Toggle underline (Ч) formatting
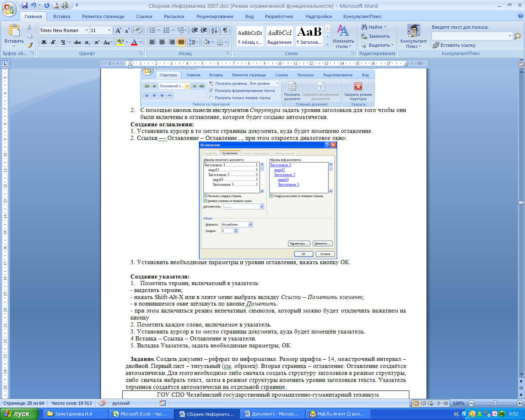The image size is (525, 420). coord(63,42)
